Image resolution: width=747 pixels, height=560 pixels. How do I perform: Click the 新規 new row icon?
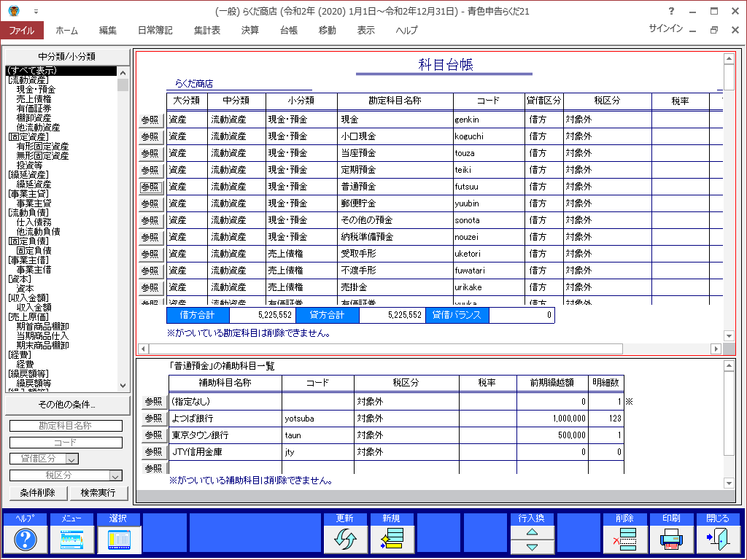(392, 540)
